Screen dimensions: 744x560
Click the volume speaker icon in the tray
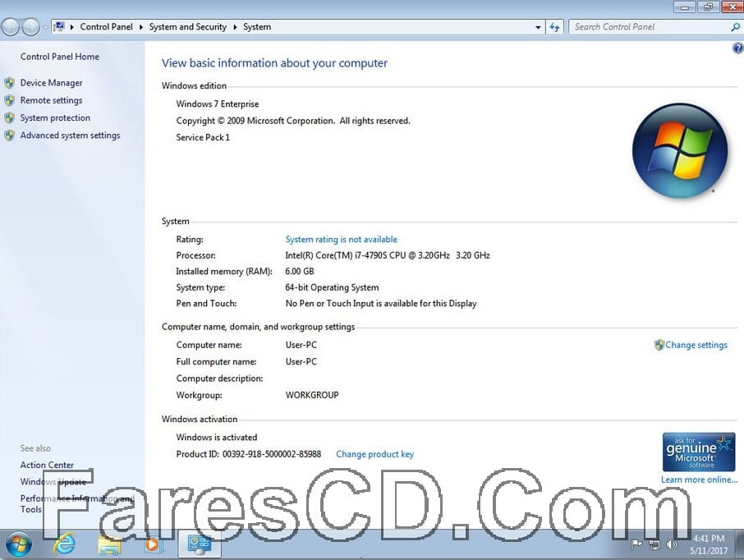point(672,544)
